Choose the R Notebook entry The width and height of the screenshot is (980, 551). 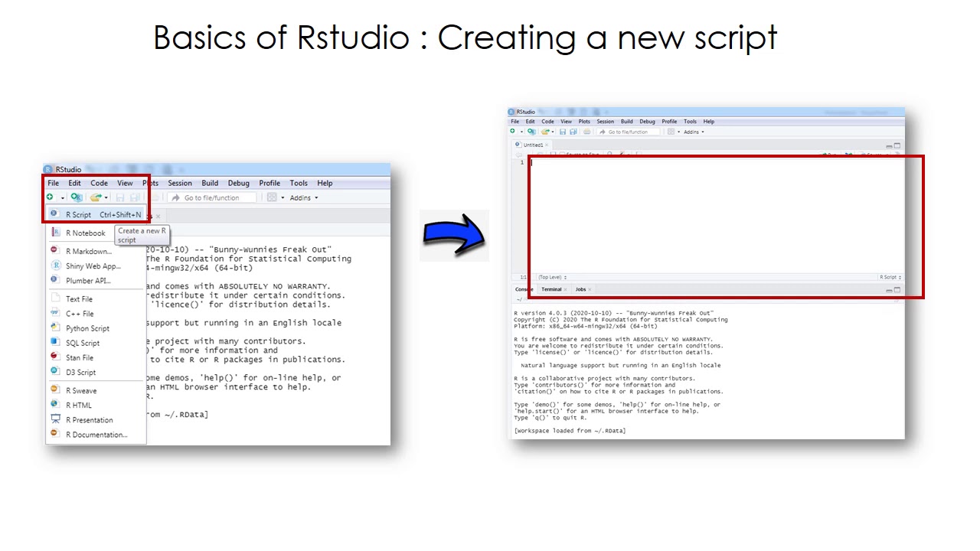point(85,233)
